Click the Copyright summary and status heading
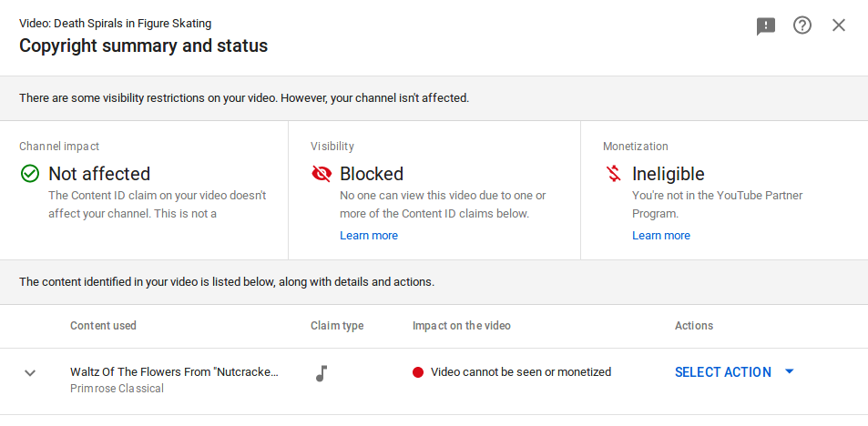Image resolution: width=868 pixels, height=426 pixels. pos(144,46)
